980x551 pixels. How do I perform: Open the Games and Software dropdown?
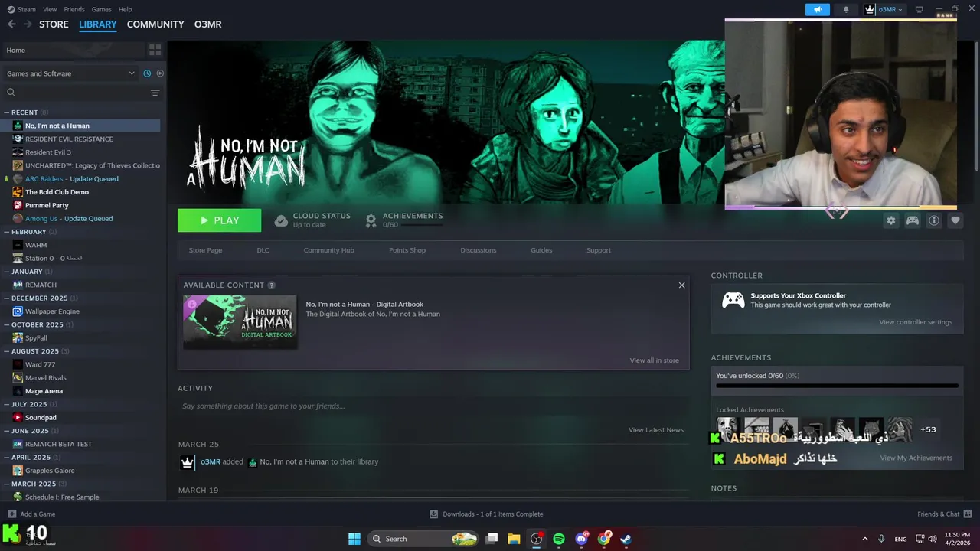70,73
